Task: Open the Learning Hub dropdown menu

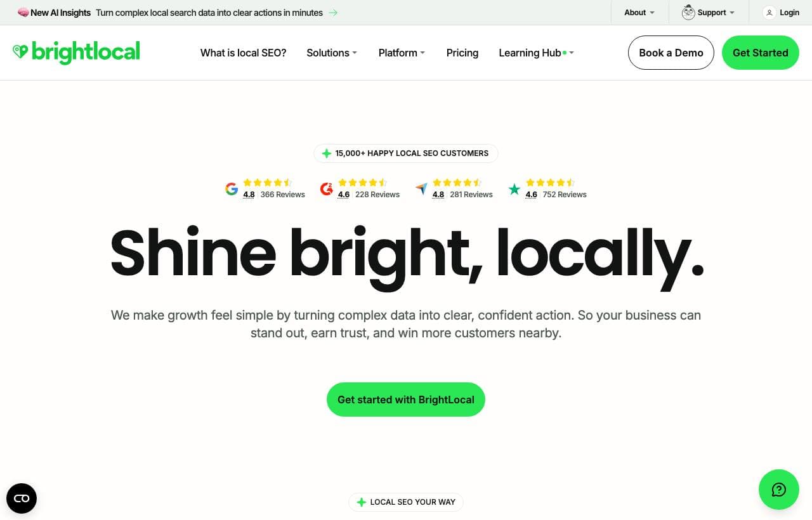Action: tap(537, 53)
